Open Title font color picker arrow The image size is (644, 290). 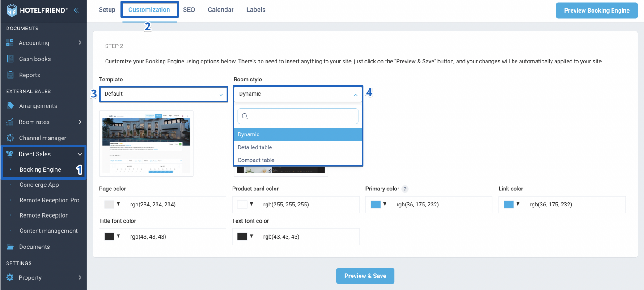[119, 236]
